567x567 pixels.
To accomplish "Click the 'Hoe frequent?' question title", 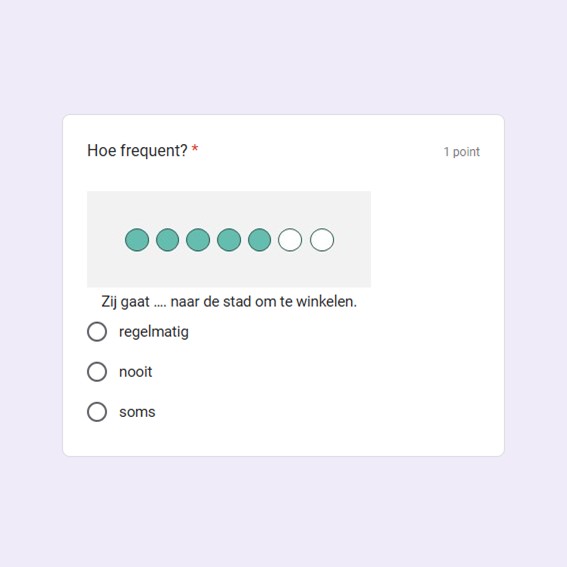I will pos(137,150).
